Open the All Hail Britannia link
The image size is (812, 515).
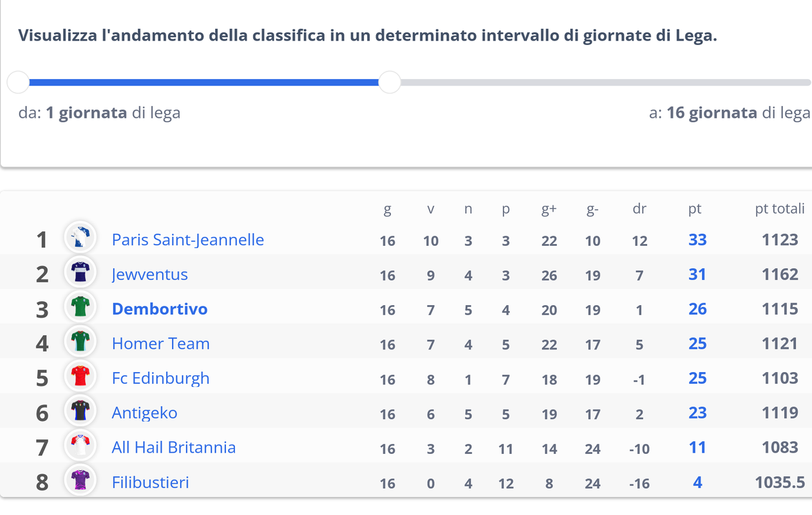click(173, 448)
